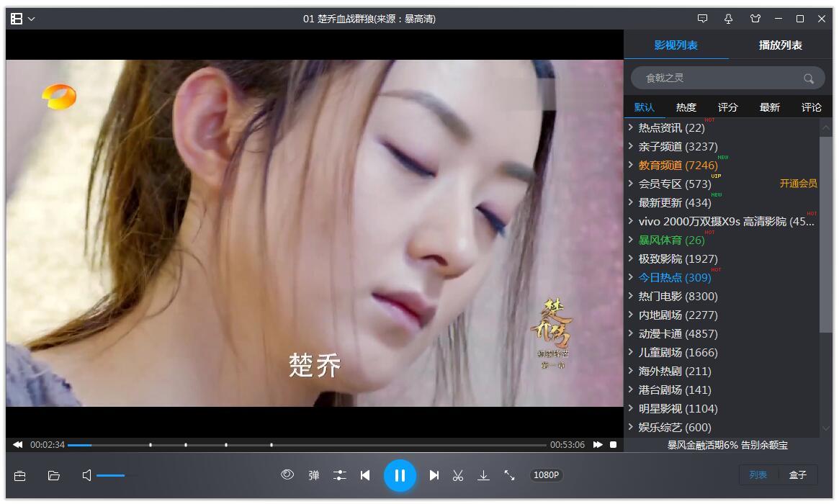Click the total duration 00:53:06
The height and width of the screenshot is (504, 839).
(567, 445)
